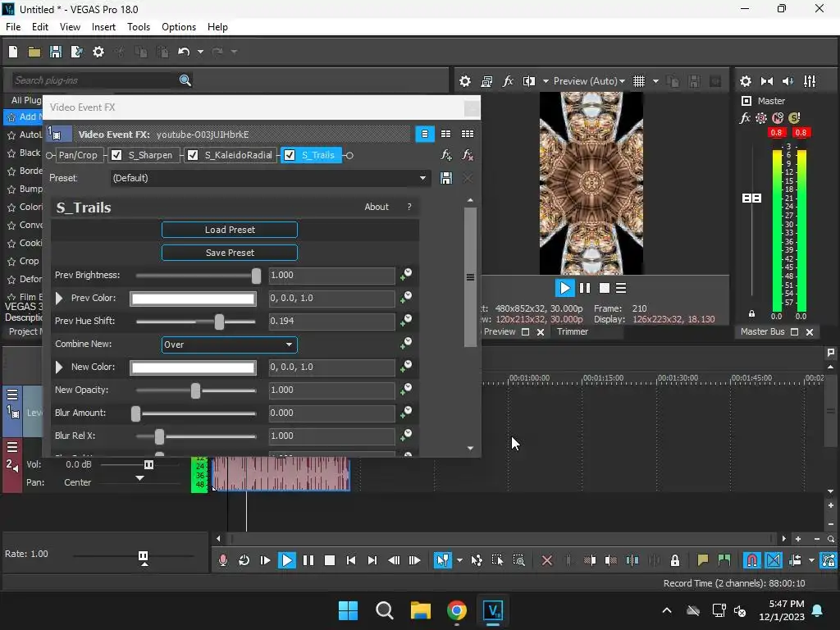Click the Blur Amount value field
This screenshot has height=630, width=840.
[x=331, y=413]
